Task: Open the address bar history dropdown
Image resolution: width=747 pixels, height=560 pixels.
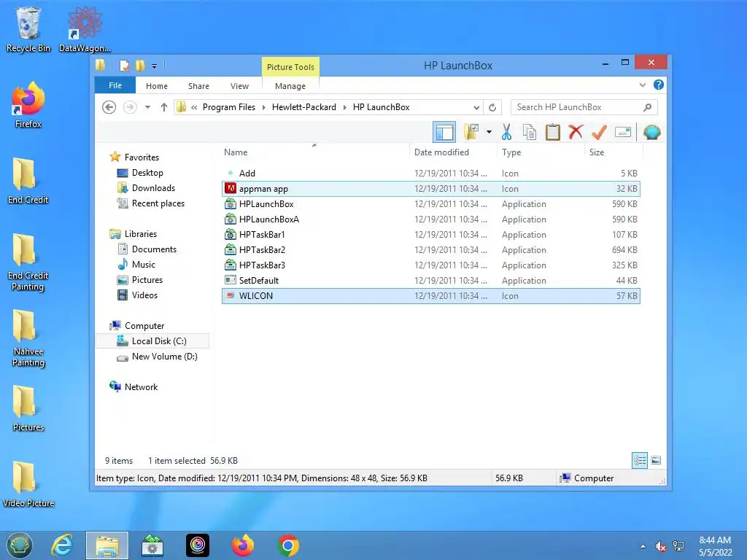Action: [x=476, y=107]
